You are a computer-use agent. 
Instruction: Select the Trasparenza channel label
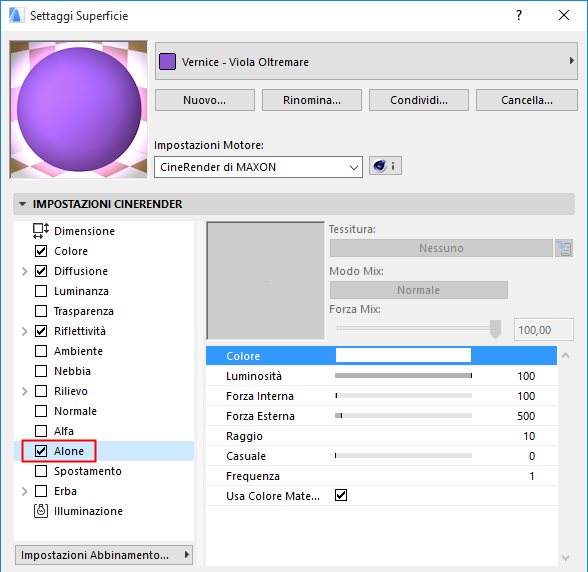[84, 311]
